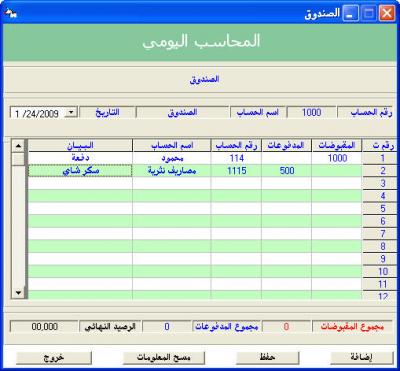Select row header number 1
The image size is (400, 371).
[380, 158]
